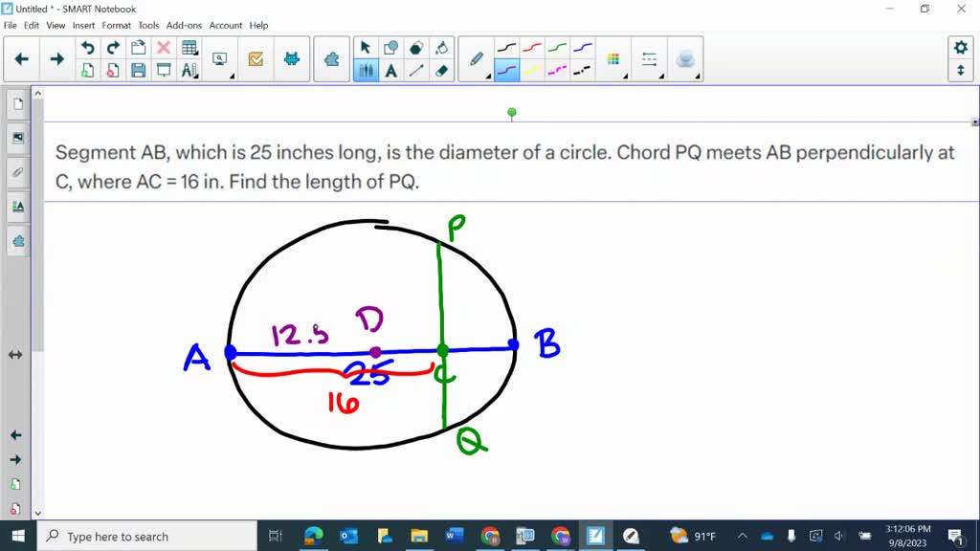Expand the table insert options
Screen dimensions: 980x551
[x=195, y=53]
